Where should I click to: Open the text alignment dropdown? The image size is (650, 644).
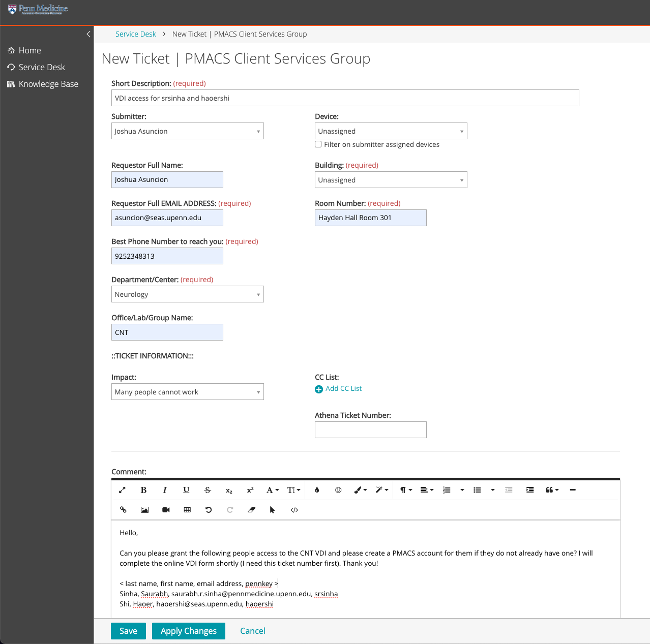[427, 490]
